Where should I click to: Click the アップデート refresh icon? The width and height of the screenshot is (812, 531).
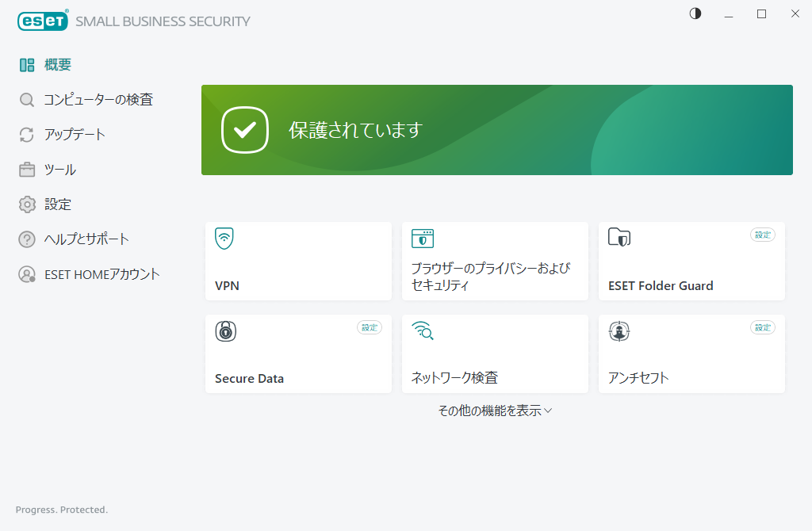tap(27, 134)
